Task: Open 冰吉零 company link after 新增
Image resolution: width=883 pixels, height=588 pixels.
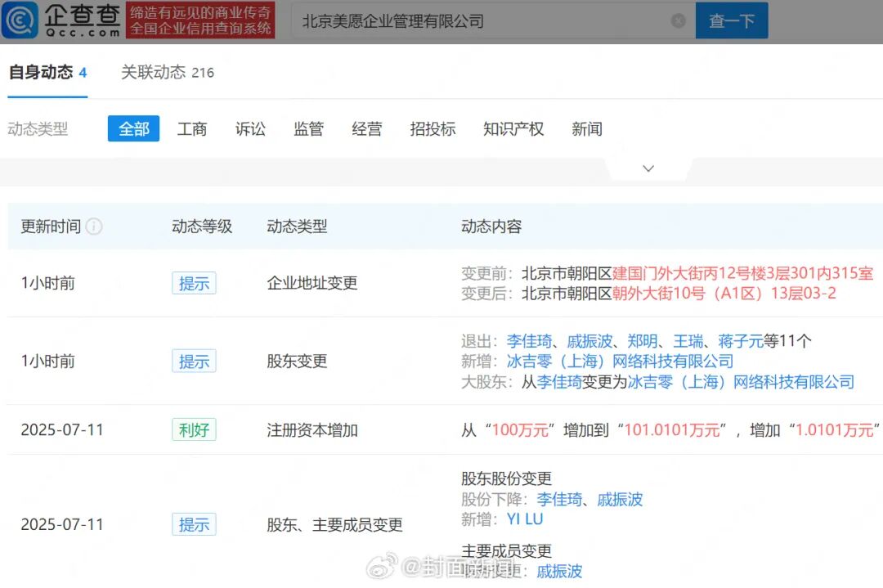Action: tap(620, 361)
